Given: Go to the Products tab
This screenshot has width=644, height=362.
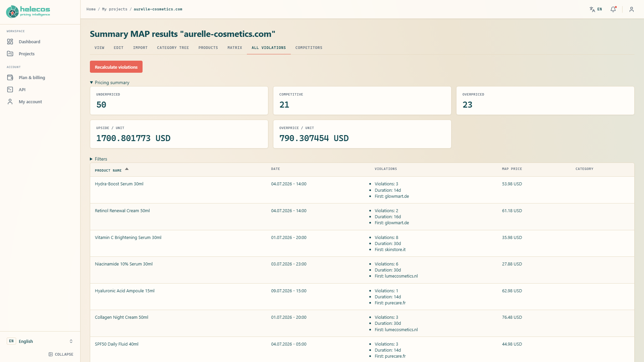Looking at the screenshot, I should [x=208, y=48].
